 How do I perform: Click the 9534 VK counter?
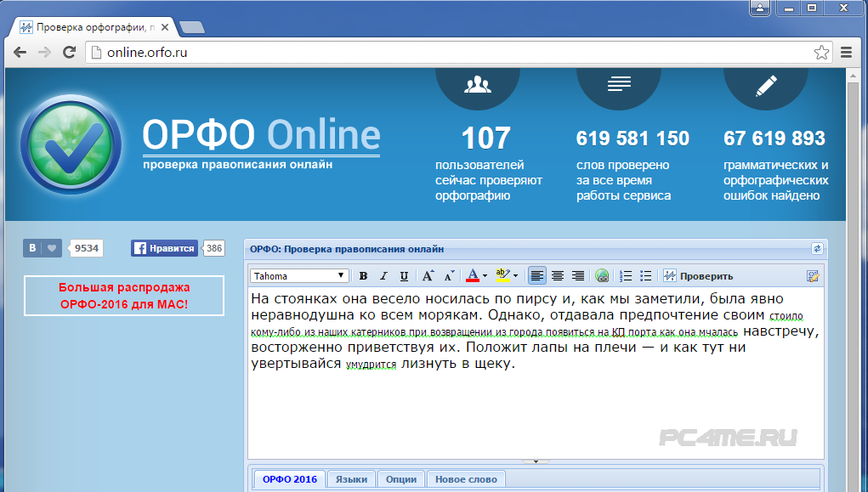point(87,248)
